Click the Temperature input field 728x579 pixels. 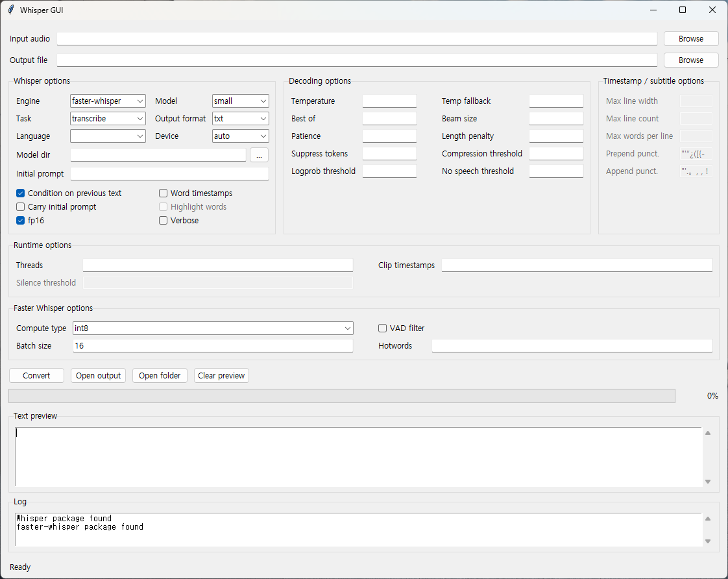(x=389, y=101)
